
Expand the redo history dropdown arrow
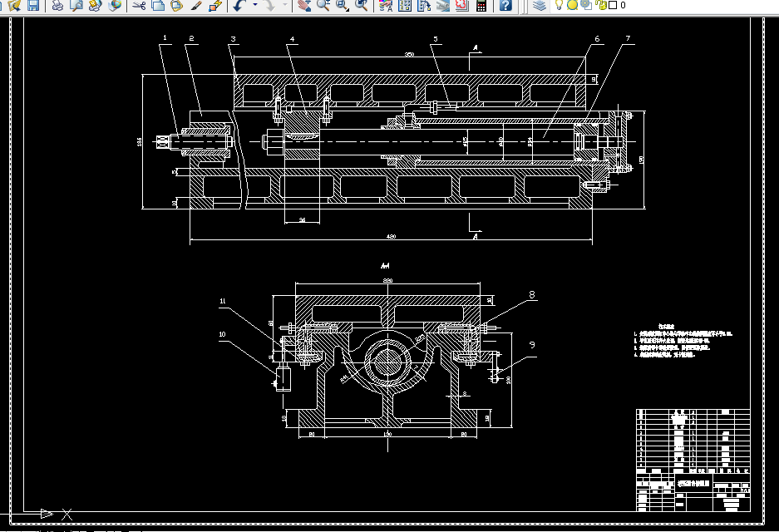click(285, 5)
